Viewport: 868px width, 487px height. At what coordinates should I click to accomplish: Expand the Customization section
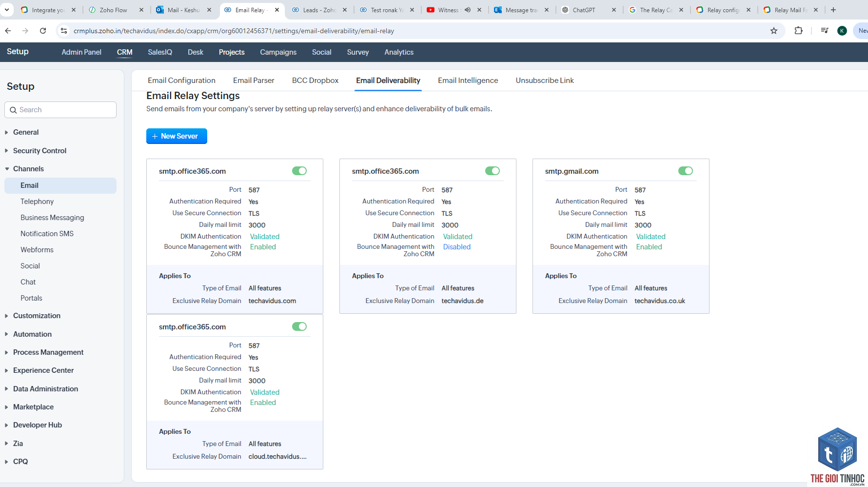(37, 316)
